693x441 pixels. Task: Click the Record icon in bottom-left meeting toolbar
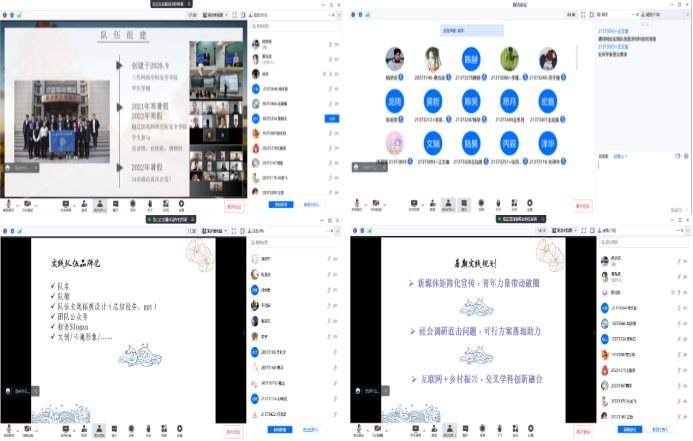[132, 428]
